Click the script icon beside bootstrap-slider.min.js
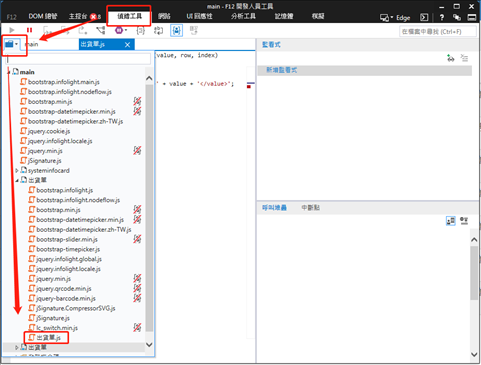481x365 pixels. click(x=32, y=239)
